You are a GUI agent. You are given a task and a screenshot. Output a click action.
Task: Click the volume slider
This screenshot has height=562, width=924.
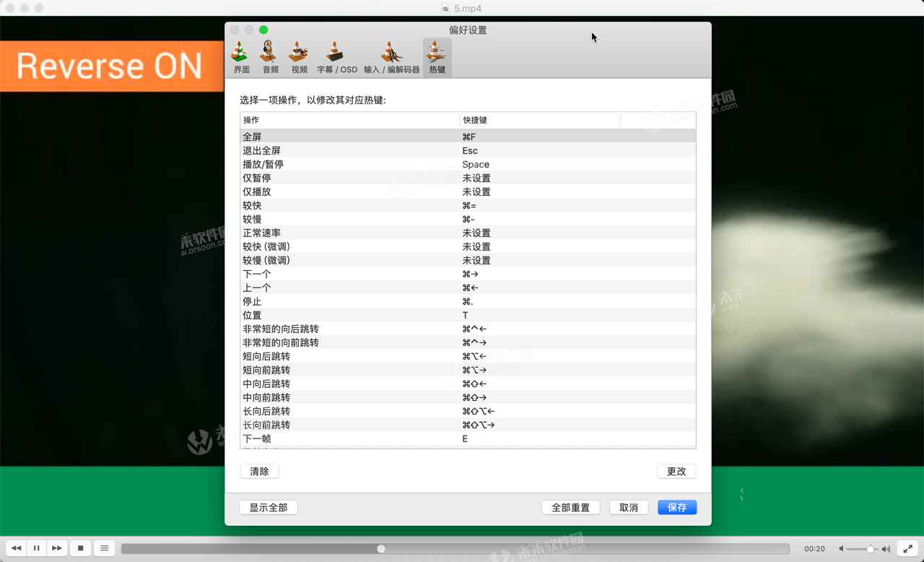pos(862,549)
